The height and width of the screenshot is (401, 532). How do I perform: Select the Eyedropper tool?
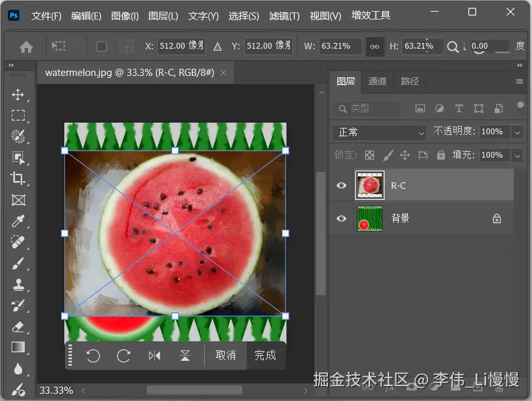18,221
